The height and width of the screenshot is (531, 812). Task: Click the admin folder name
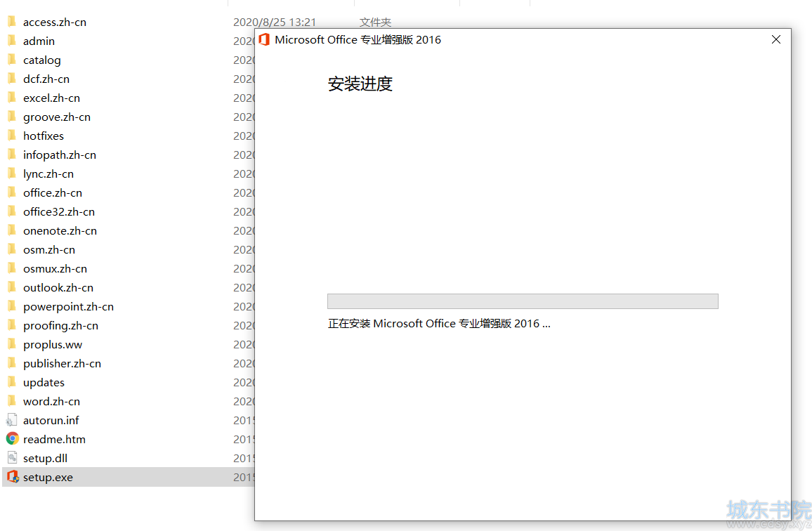pos(39,41)
